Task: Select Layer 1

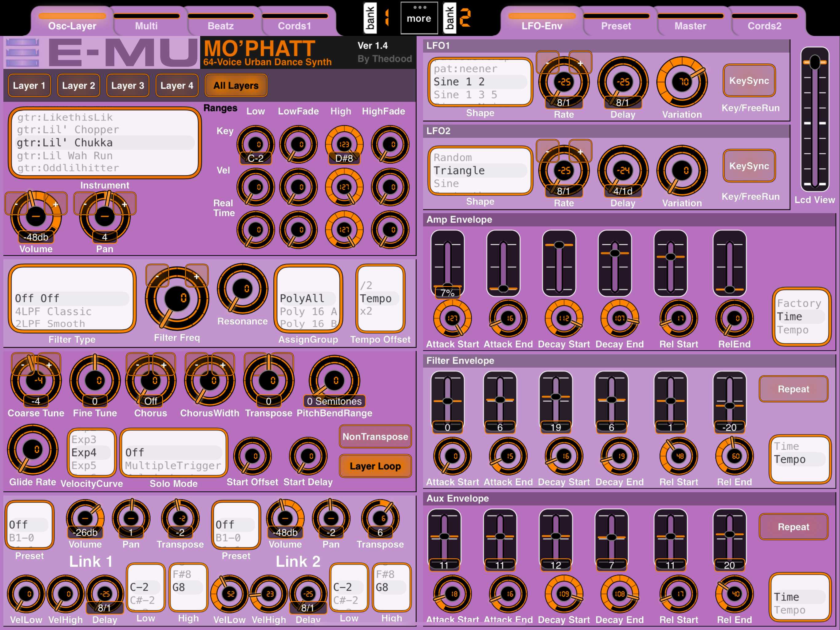Action: (x=29, y=86)
